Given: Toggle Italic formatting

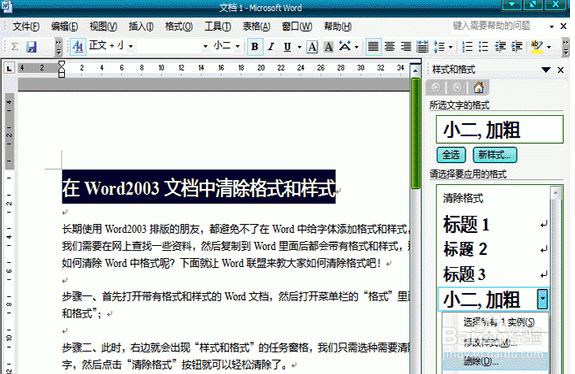Looking at the screenshot, I should [x=271, y=47].
